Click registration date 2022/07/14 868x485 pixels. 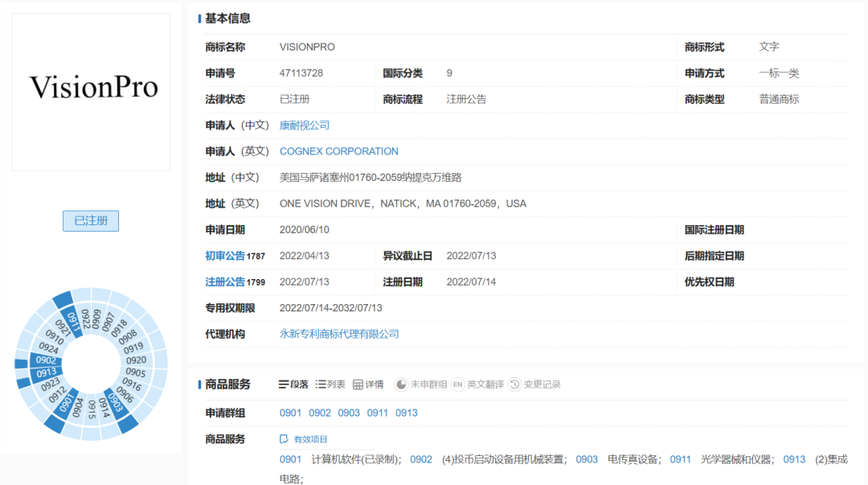(x=471, y=282)
